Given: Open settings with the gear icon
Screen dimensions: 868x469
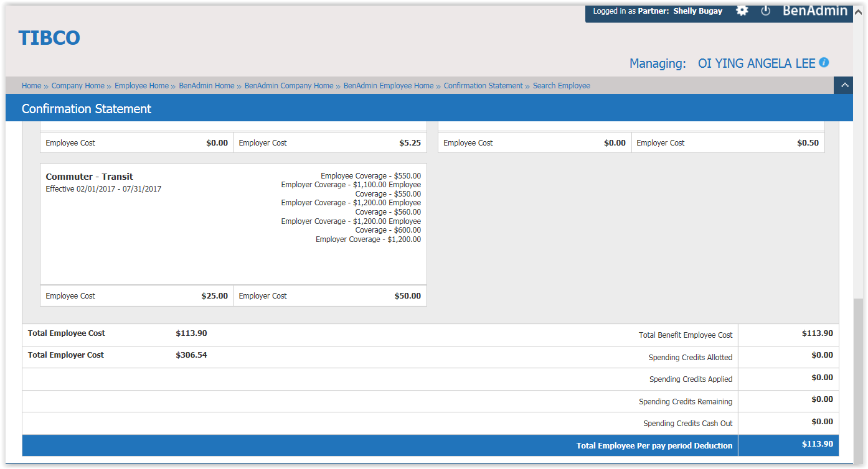Looking at the screenshot, I should point(742,11).
